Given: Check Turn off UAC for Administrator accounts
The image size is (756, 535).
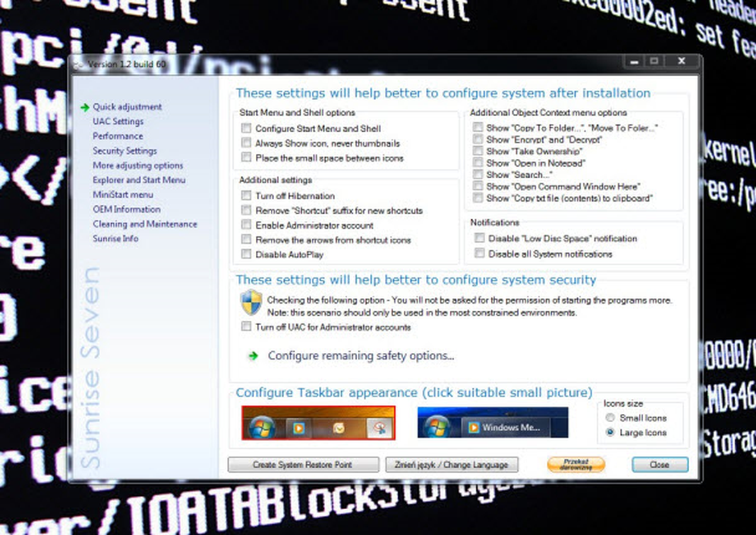Looking at the screenshot, I should [246, 328].
